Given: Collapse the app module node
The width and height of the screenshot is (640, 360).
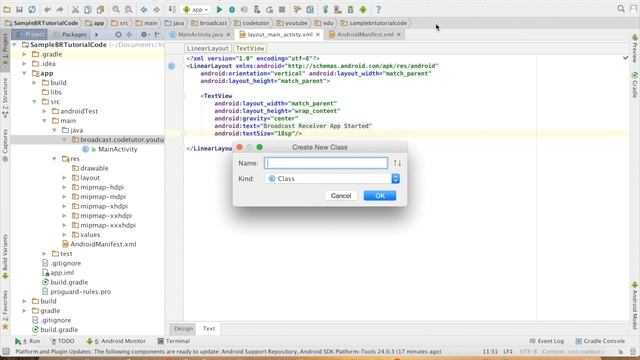Looking at the screenshot, I should click(x=25, y=73).
